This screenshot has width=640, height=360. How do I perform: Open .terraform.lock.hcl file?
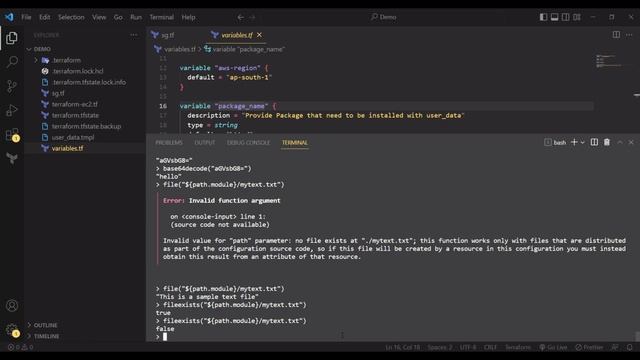[78, 71]
